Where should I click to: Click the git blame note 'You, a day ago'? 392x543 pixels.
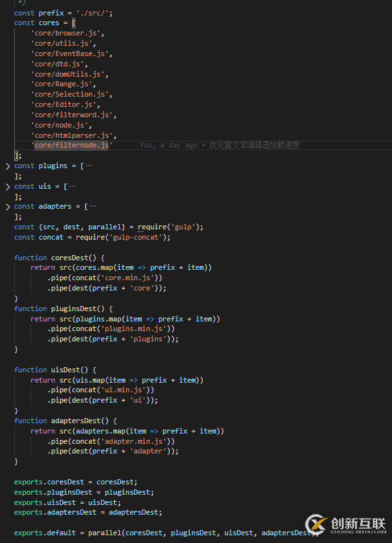tap(169, 146)
